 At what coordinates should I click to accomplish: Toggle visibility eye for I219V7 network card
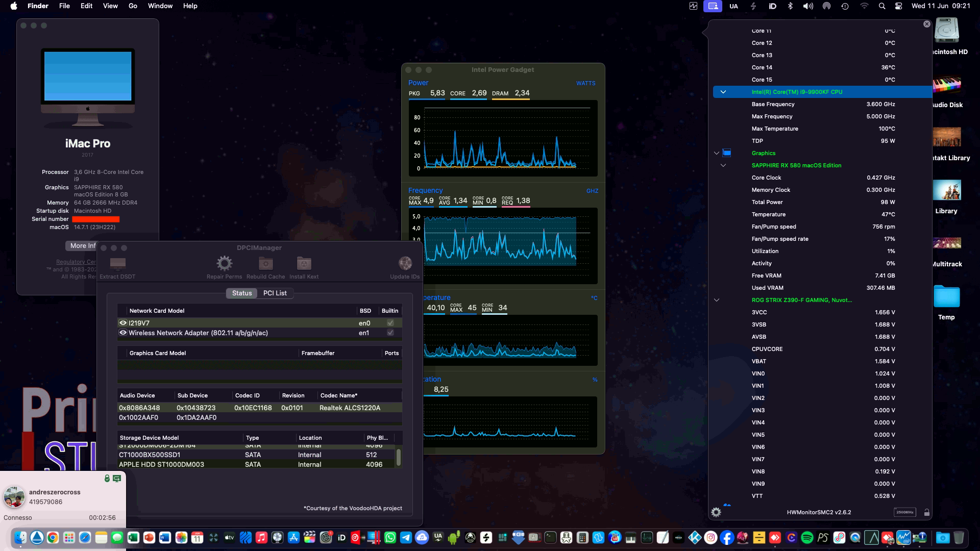(x=122, y=322)
